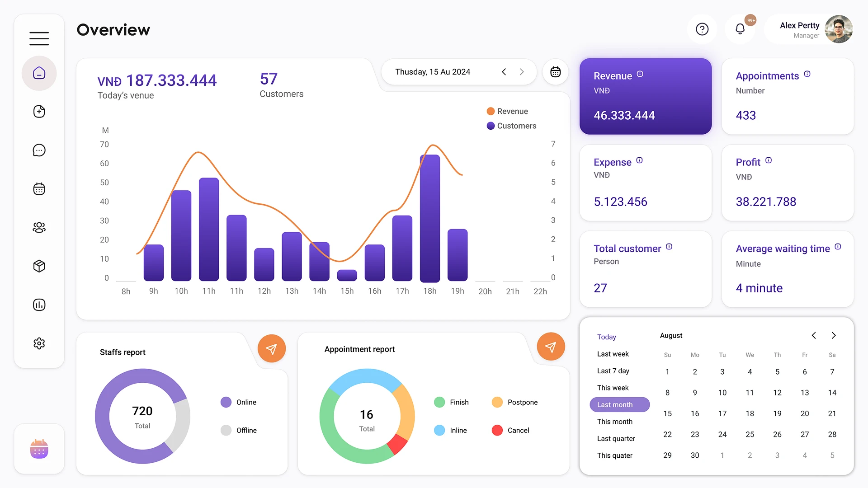Open the chat messages icon in sidebar
This screenshot has width=868, height=488.
pyautogui.click(x=39, y=150)
